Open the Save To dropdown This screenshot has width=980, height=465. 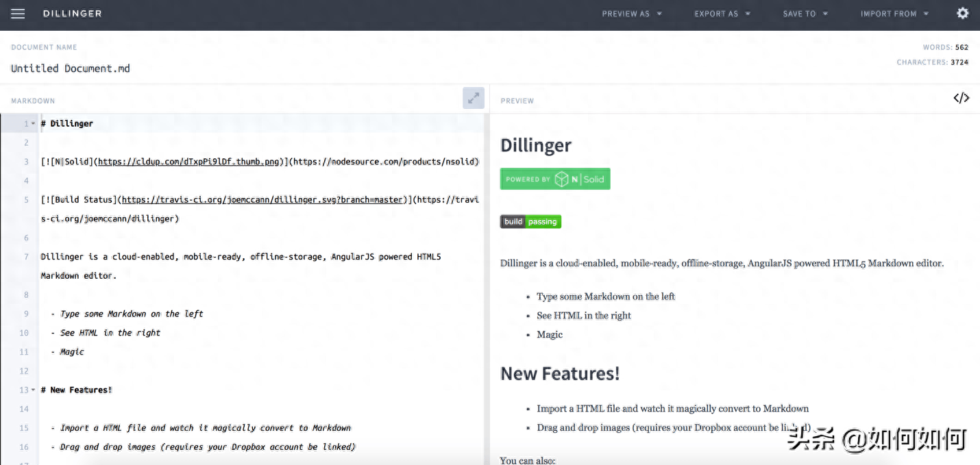805,14
